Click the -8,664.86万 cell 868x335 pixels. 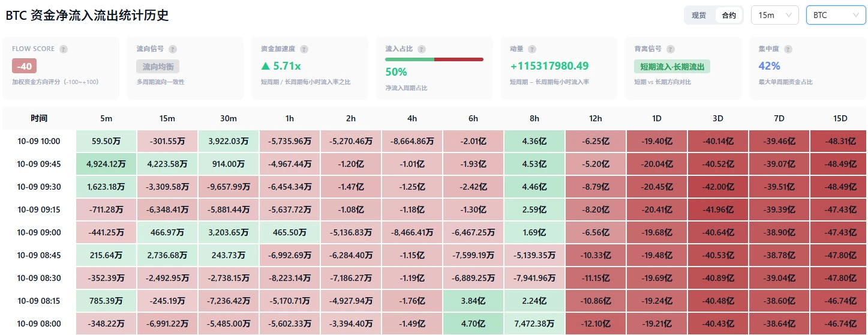coord(412,141)
